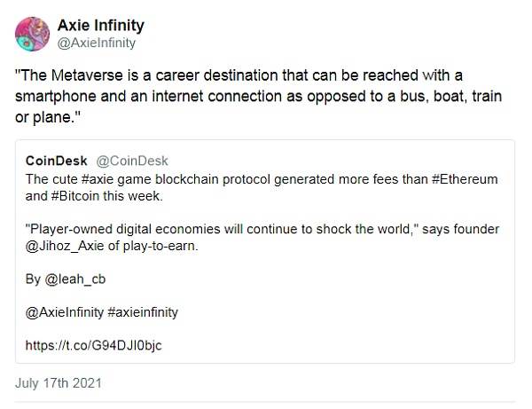Image resolution: width=532 pixels, height=409 pixels.
Task: Open the #axieinfinity hashtag
Action: click(143, 312)
